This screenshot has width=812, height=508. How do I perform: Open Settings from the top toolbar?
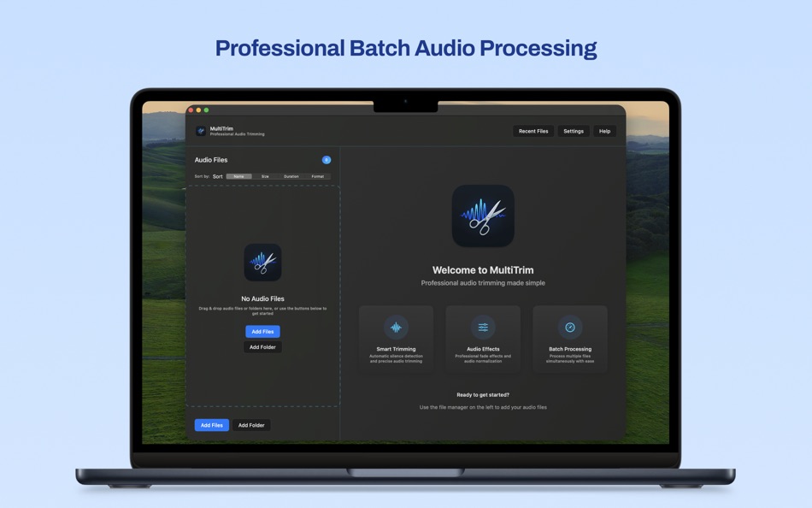573,131
